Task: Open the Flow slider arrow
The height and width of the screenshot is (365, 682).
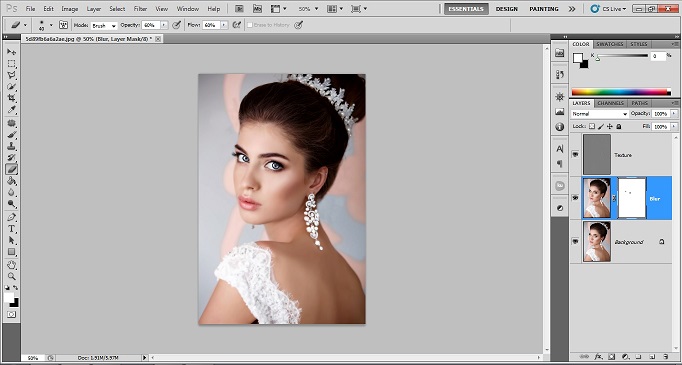Action: [x=224, y=25]
